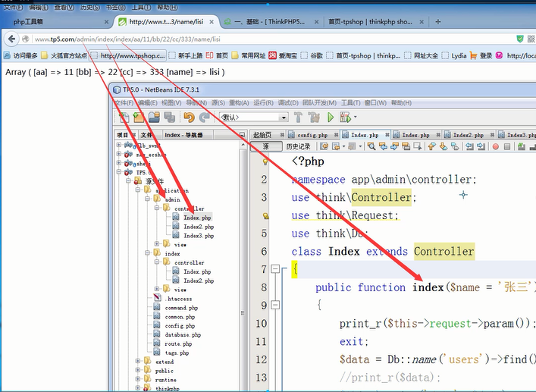Click the Build Project hammer icon
The image size is (536, 392).
298,118
